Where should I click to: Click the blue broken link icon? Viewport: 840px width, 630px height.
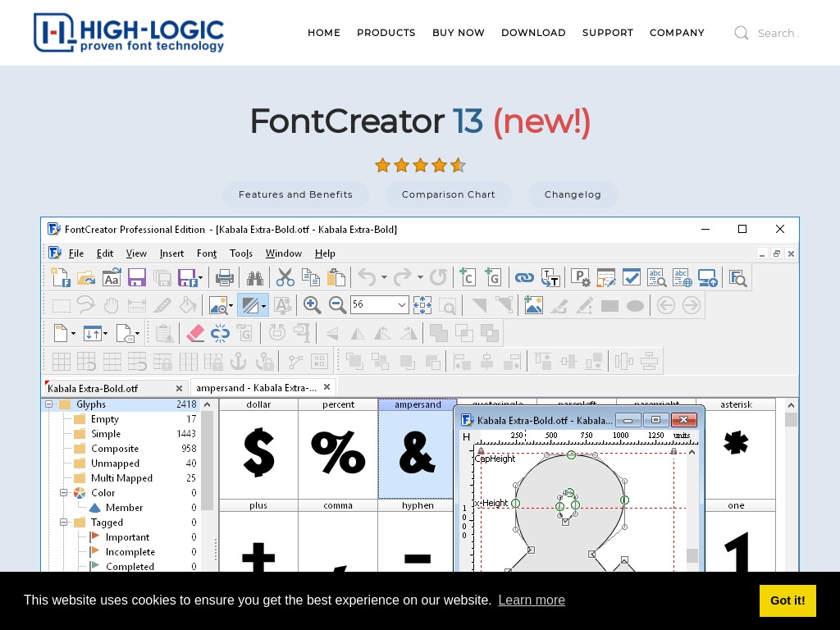click(220, 333)
